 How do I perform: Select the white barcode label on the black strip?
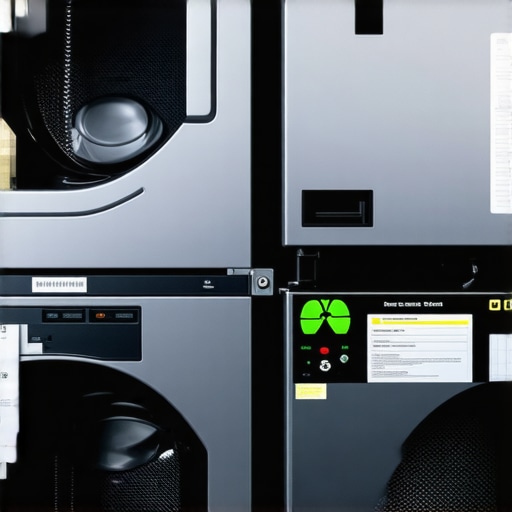59,285
